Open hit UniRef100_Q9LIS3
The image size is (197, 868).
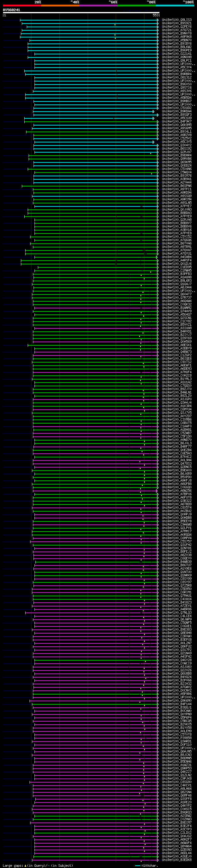[x=177, y=20]
